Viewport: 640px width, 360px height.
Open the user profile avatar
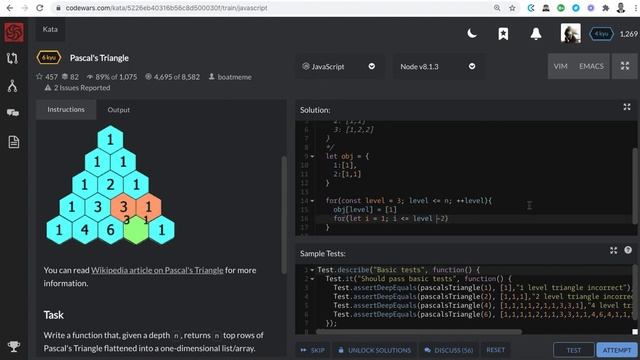(571, 33)
